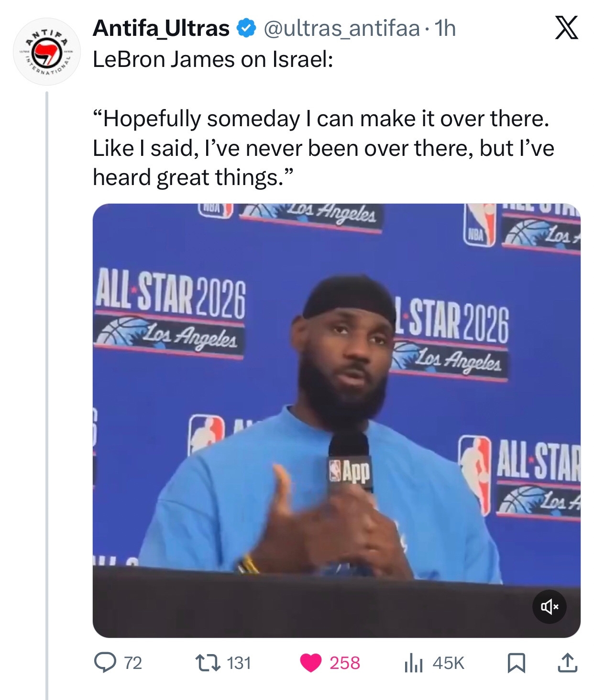Screen dimensions: 594x700
Task: Unmute the video with the speaker icon
Action: click(550, 607)
